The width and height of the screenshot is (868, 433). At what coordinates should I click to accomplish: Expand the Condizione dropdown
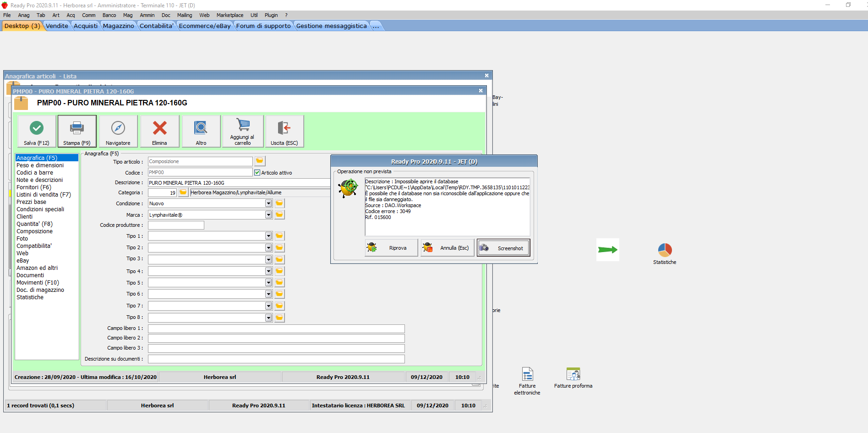(268, 203)
